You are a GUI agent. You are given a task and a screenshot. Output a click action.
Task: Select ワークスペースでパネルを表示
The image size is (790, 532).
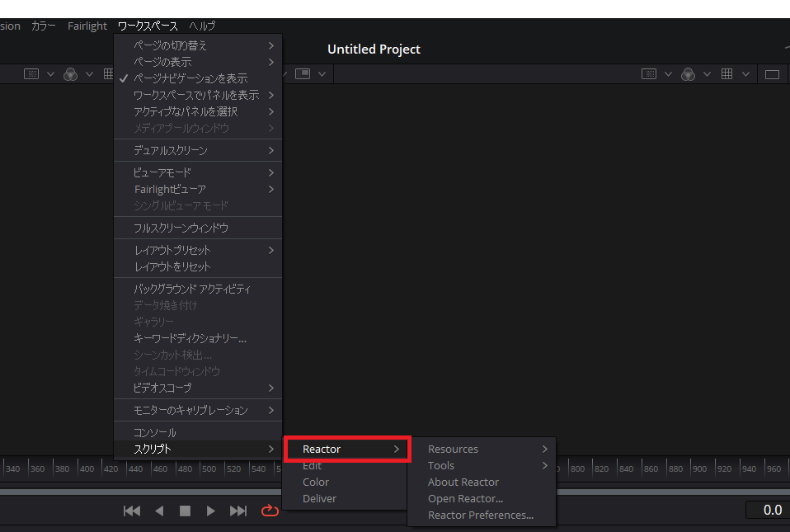198,95
